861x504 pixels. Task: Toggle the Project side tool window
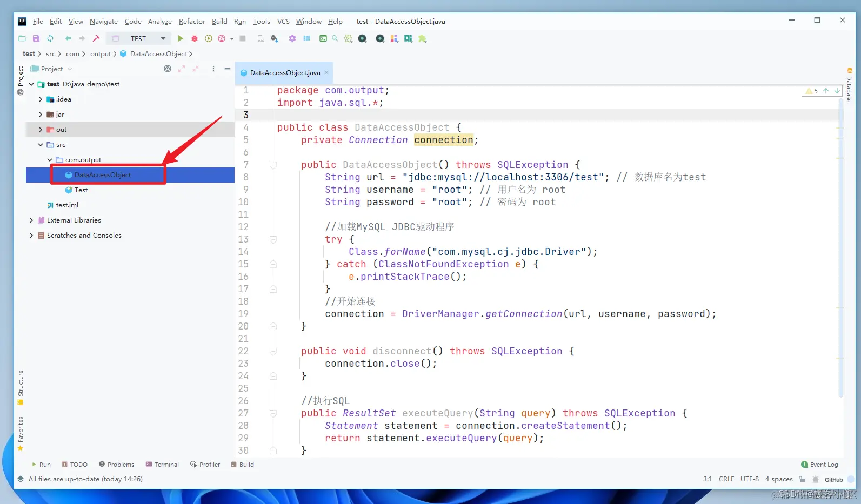coord(21,80)
